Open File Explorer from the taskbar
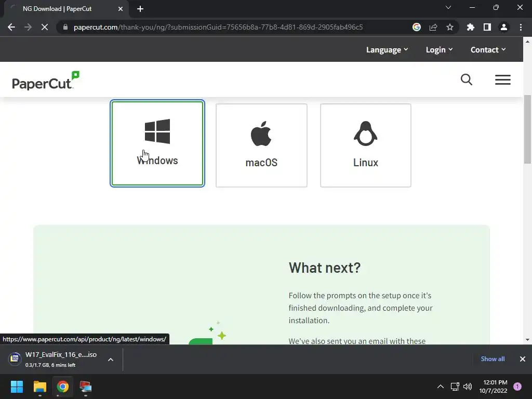 pyautogui.click(x=39, y=387)
